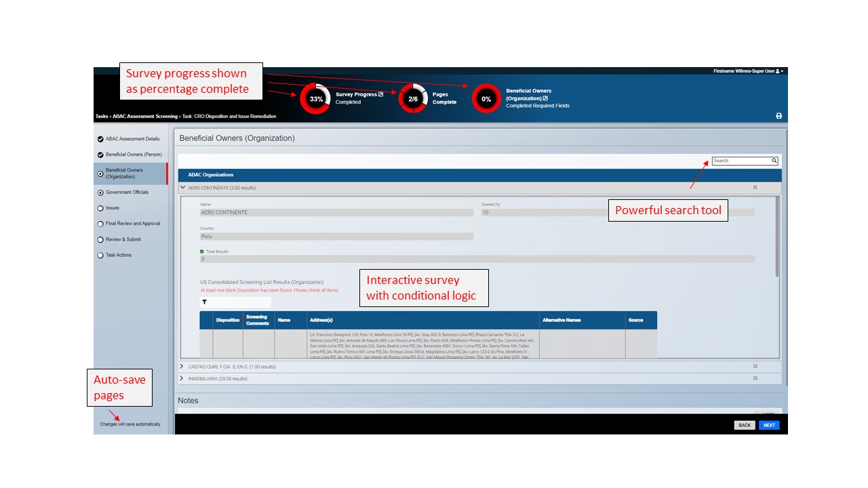Click the magnifier icon in the search box
Viewport: 868px width, 488px height.
774,161
